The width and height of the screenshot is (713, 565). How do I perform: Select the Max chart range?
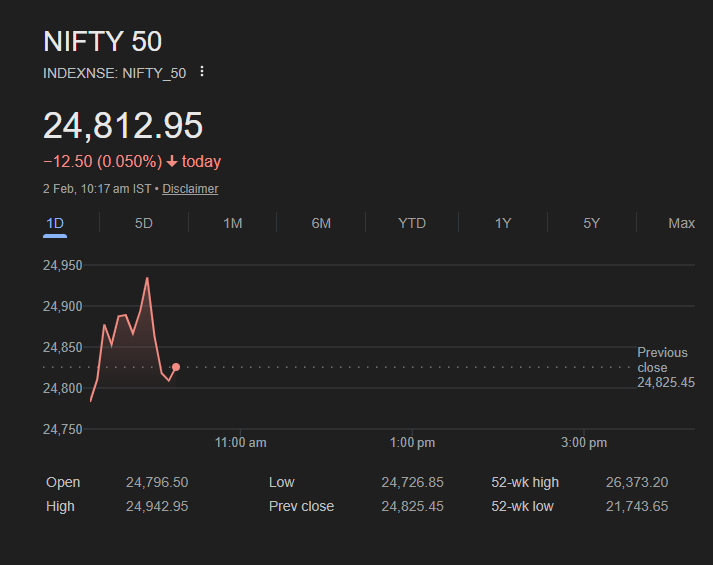point(681,223)
